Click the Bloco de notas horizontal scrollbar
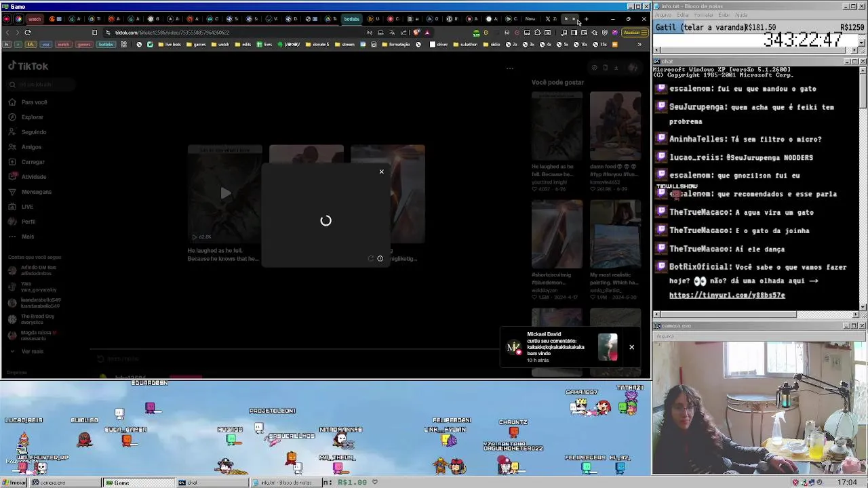Image resolution: width=868 pixels, height=488 pixels. click(756, 49)
